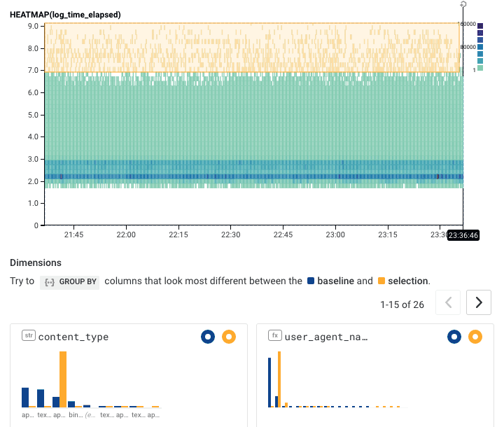Click the tall orange bar in content_type chart
The image size is (504, 427).
coord(63,378)
